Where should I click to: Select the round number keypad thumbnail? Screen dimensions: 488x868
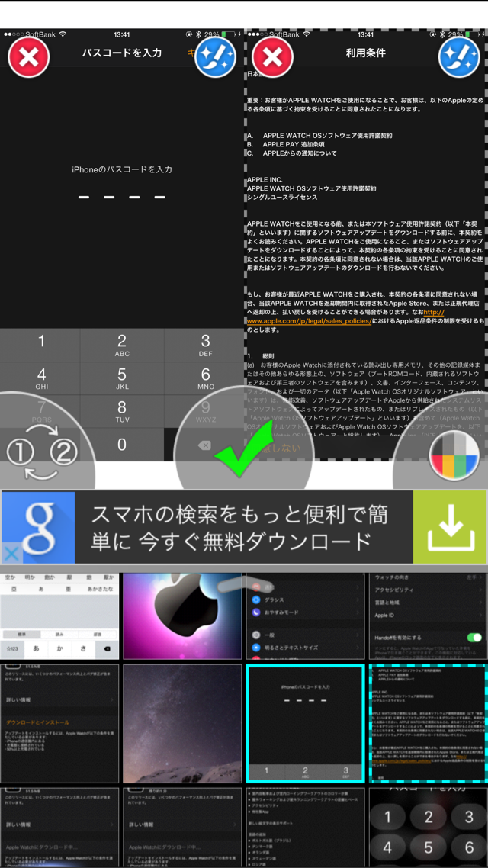click(x=429, y=828)
